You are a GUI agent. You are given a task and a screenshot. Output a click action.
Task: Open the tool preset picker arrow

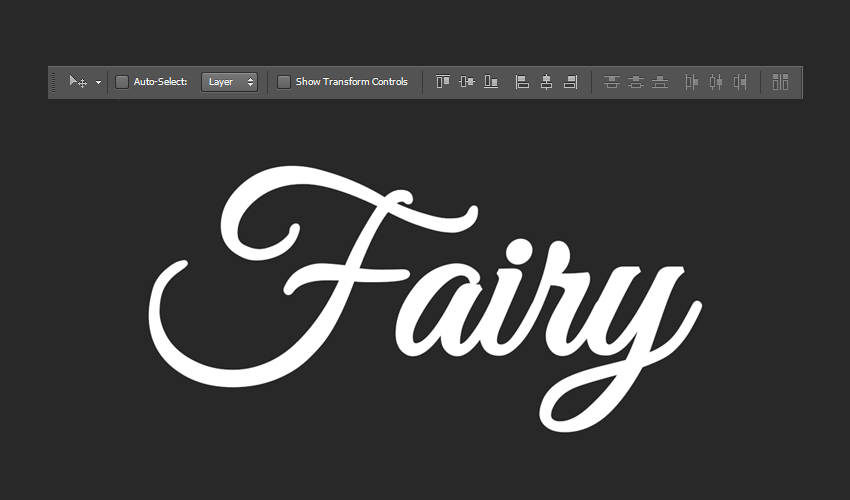tap(98, 82)
